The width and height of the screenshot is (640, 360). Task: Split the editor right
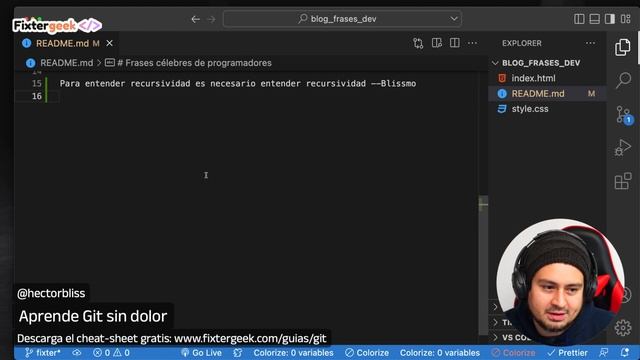click(455, 43)
